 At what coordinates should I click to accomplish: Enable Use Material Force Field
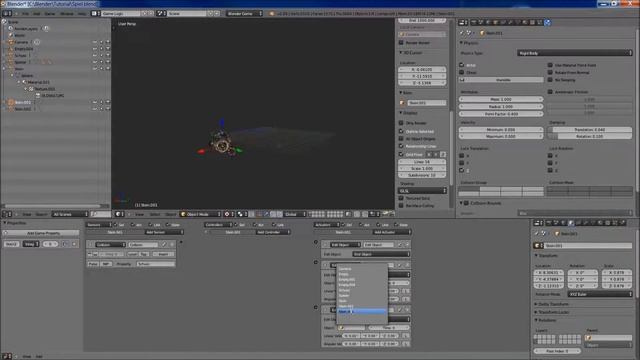[550, 65]
